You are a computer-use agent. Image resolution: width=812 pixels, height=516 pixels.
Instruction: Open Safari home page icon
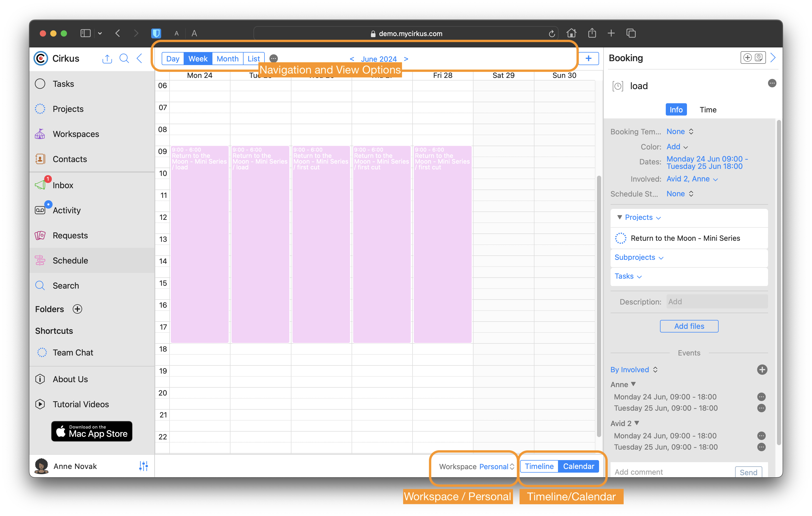tap(571, 33)
